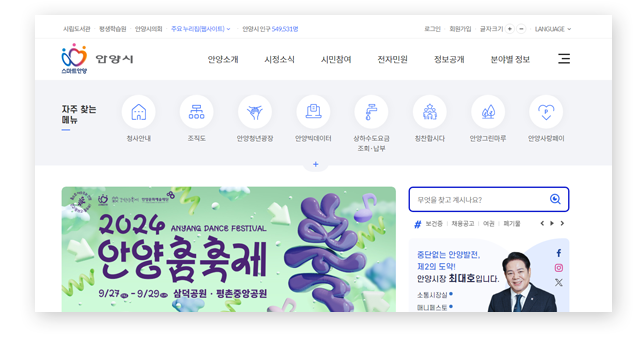Open the 안양그린마루 tree icon
The image size is (640, 362).
tap(488, 112)
